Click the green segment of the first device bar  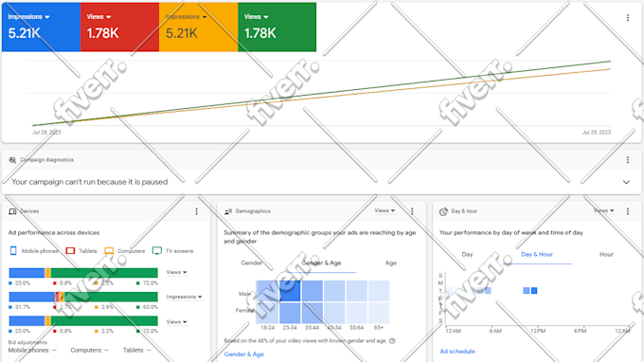104,273
